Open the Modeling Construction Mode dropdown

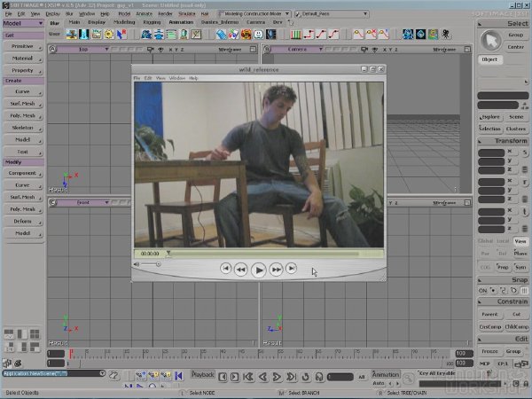tap(254, 14)
